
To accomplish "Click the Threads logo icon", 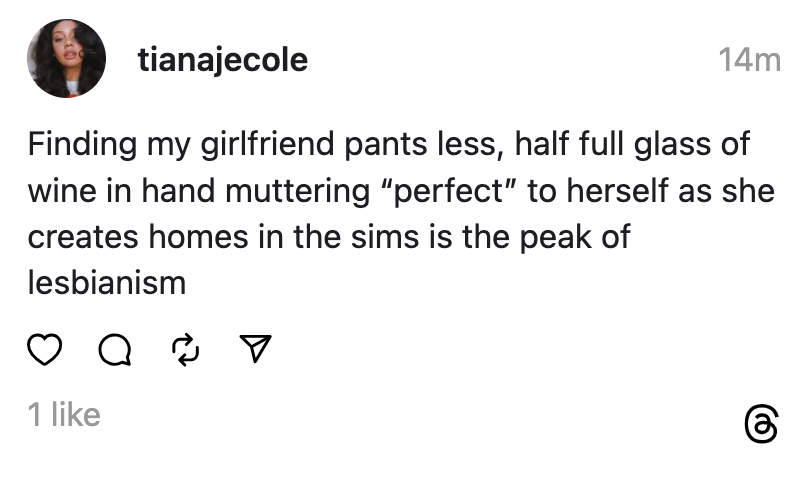I will [761, 423].
